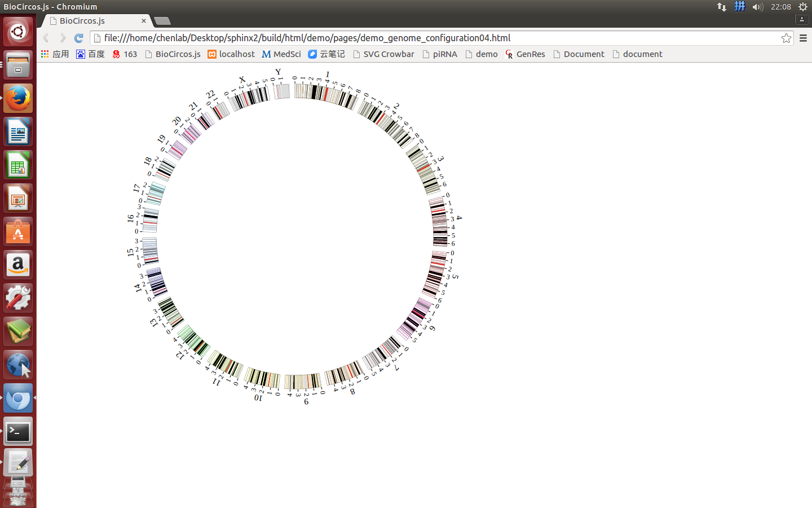
Task: Open the SVG Crowbar bookmark
Action: [x=383, y=54]
